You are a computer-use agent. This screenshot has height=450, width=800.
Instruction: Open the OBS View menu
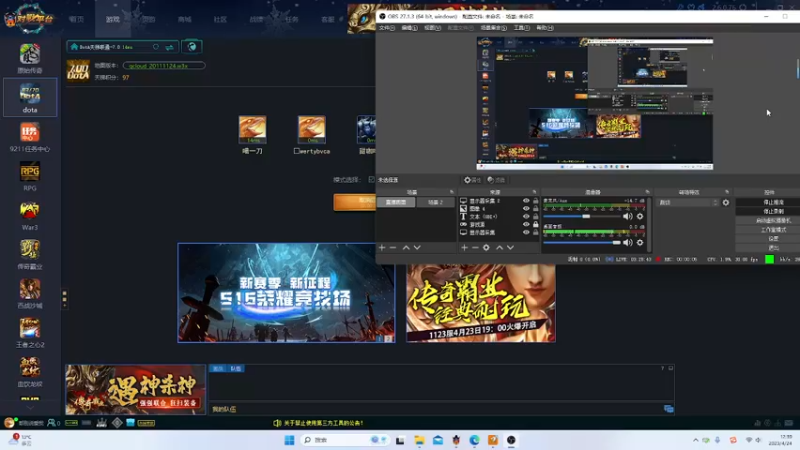pos(432,28)
